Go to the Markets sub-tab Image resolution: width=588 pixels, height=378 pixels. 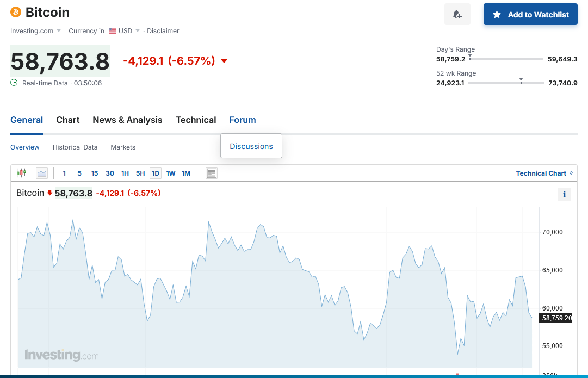tap(123, 147)
